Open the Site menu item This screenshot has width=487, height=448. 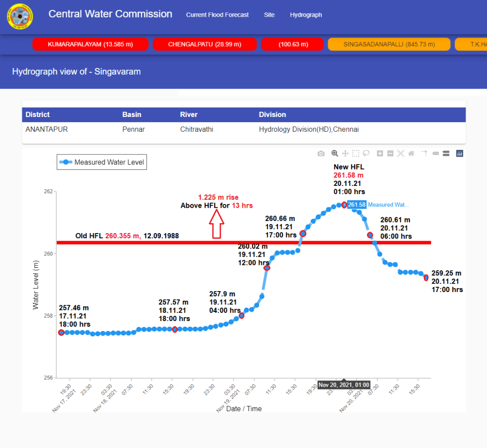(x=269, y=15)
